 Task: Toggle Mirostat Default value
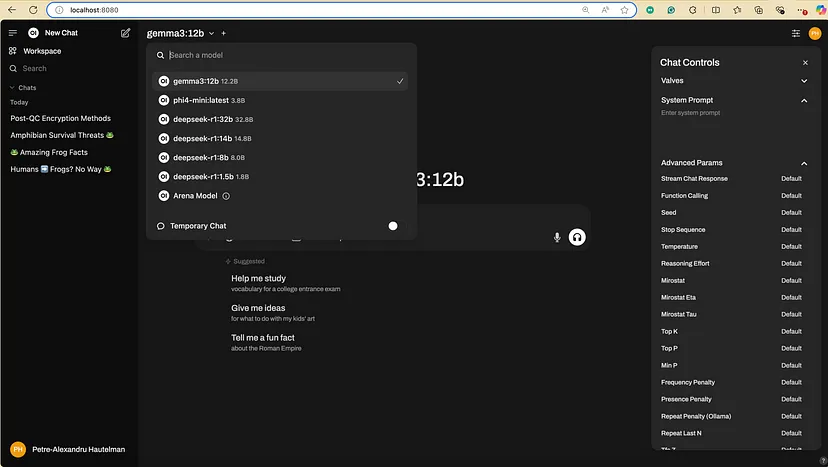point(791,281)
